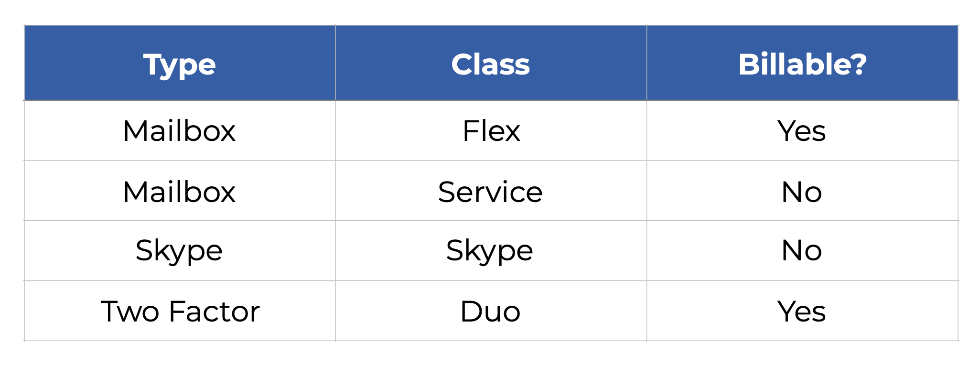
Task: Click the header divider between Class and Billable?
Action: coord(646,63)
